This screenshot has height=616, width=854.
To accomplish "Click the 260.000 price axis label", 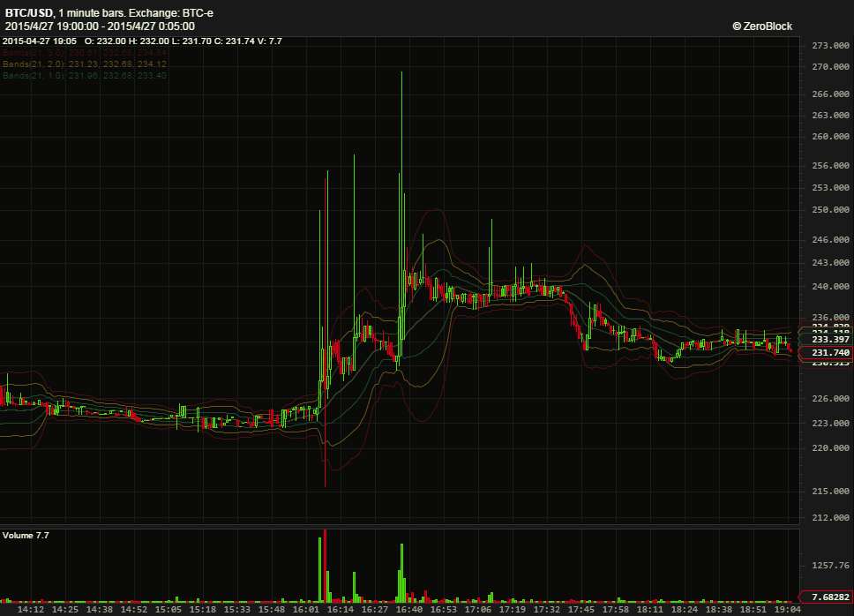I will coord(830,136).
